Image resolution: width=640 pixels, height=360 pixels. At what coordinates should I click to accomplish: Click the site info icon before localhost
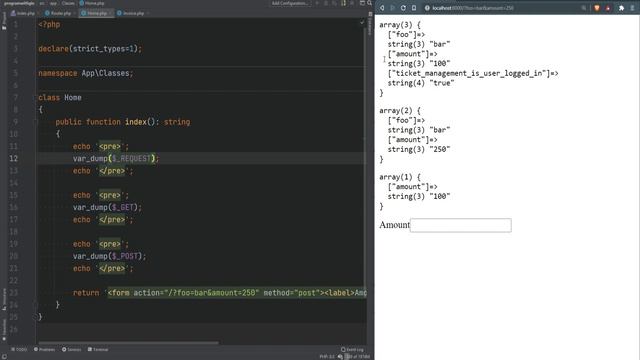[x=427, y=8]
